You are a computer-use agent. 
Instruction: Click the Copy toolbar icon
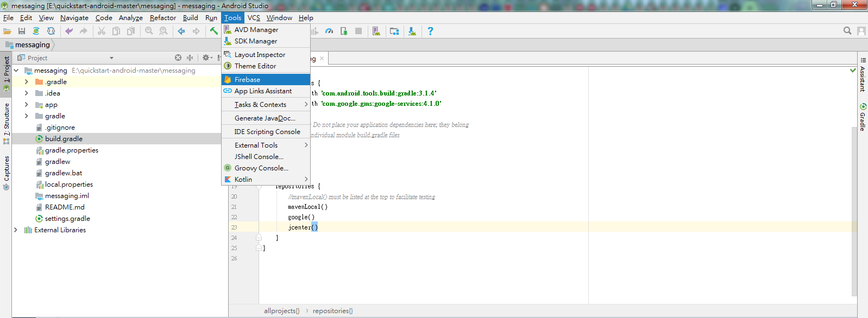click(116, 31)
